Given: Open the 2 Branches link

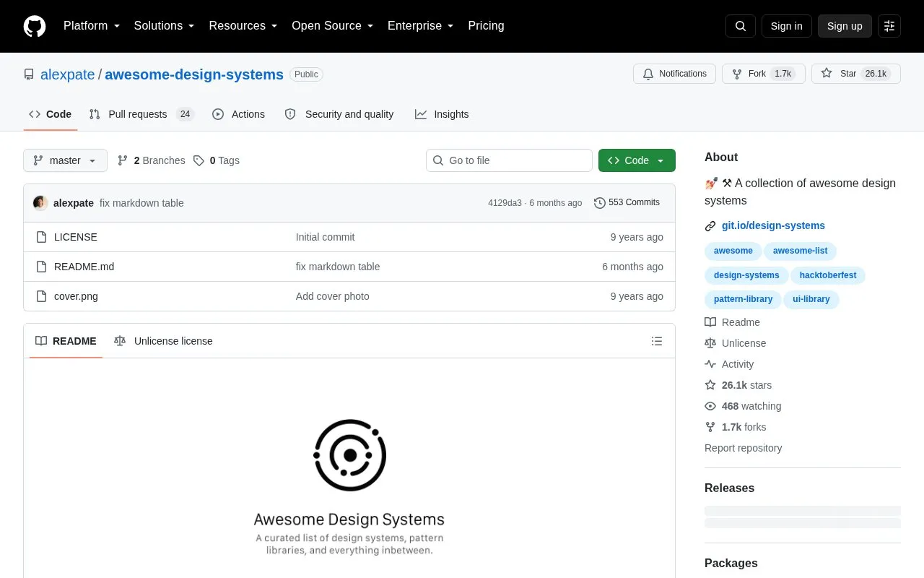Looking at the screenshot, I should coord(152,160).
